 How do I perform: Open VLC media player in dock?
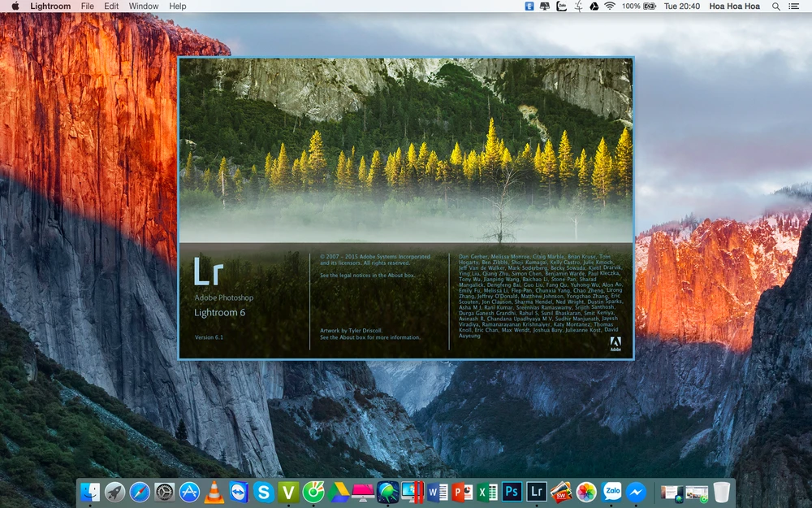214,492
